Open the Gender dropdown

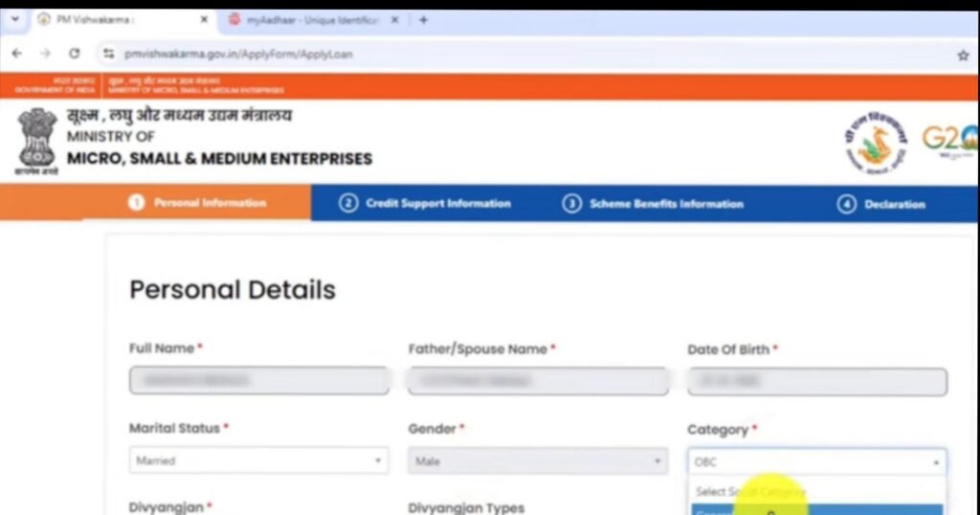[x=538, y=461]
